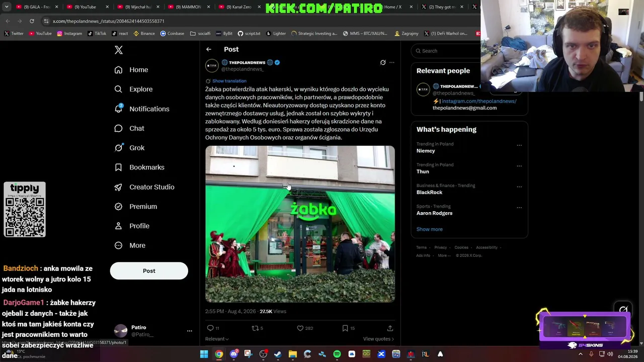Open Steam from the taskbar

pos(278,354)
